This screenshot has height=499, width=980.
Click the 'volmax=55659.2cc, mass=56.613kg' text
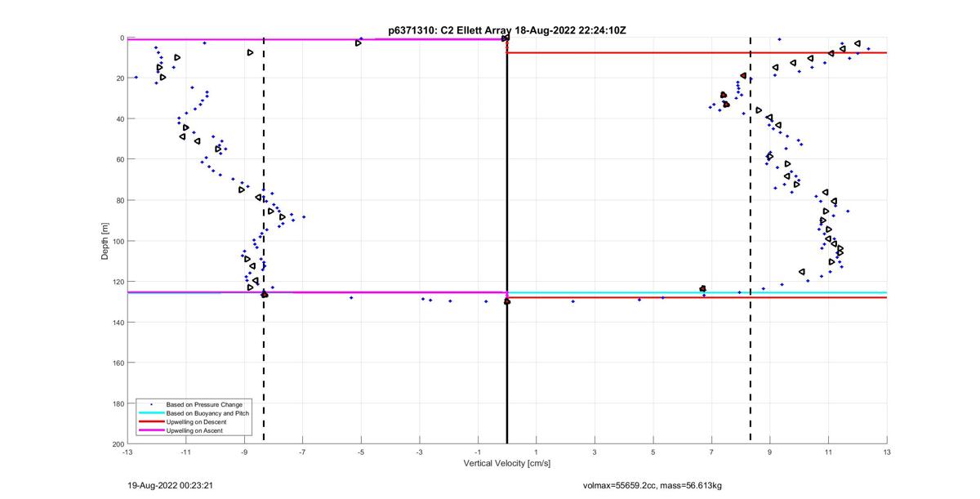pos(653,486)
